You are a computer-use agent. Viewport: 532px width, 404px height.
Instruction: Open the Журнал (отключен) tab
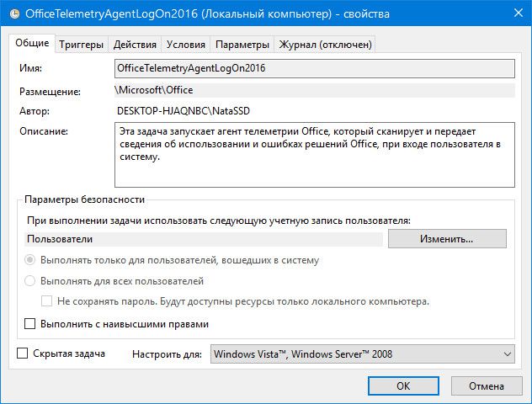(325, 45)
